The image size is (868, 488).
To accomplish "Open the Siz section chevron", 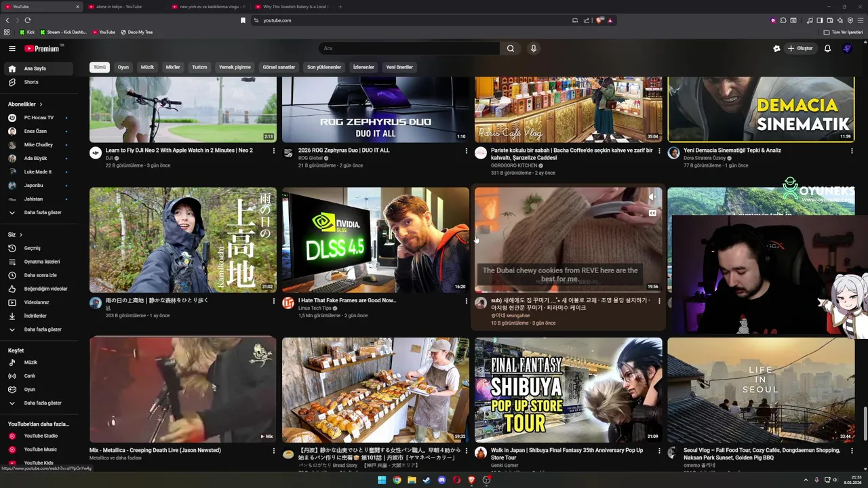I will click(21, 235).
